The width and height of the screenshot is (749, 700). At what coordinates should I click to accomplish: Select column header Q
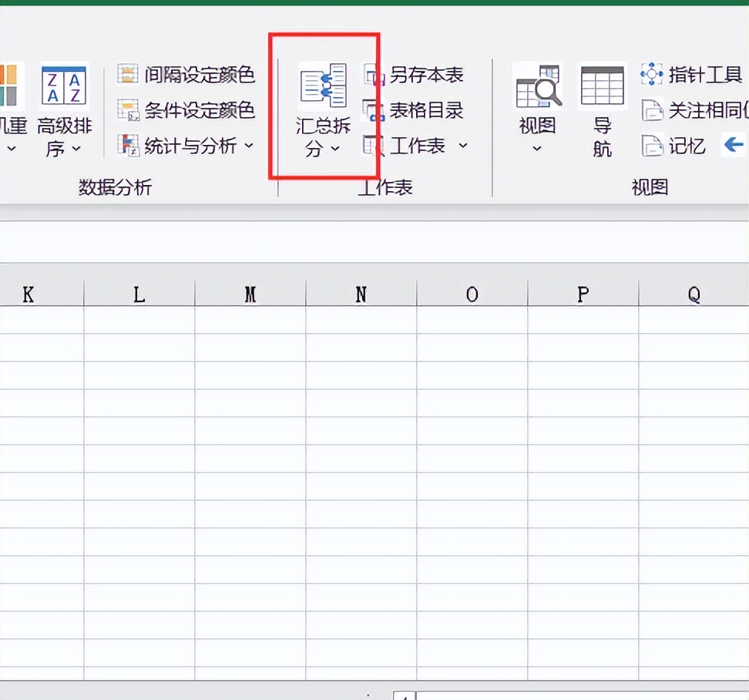(x=693, y=294)
